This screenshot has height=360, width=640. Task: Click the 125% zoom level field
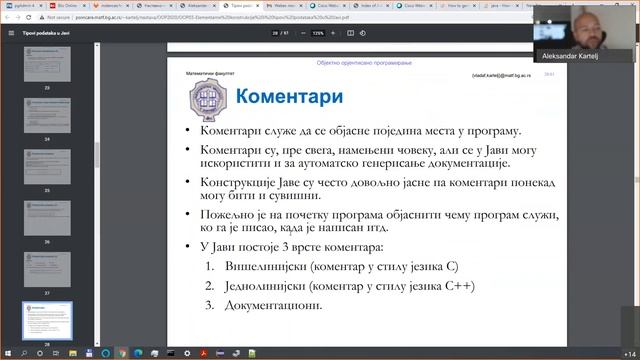pos(318,33)
